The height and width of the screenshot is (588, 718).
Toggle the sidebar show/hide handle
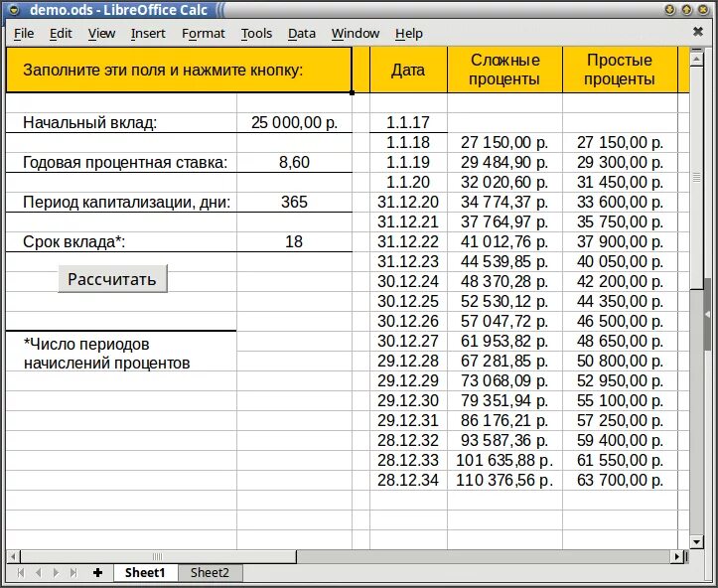pos(707,314)
